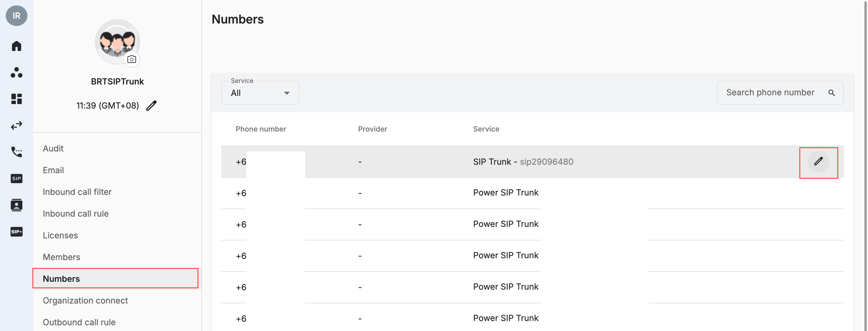Image resolution: width=868 pixels, height=331 pixels.
Task: Open the phone calls icon
Action: pyautogui.click(x=17, y=152)
